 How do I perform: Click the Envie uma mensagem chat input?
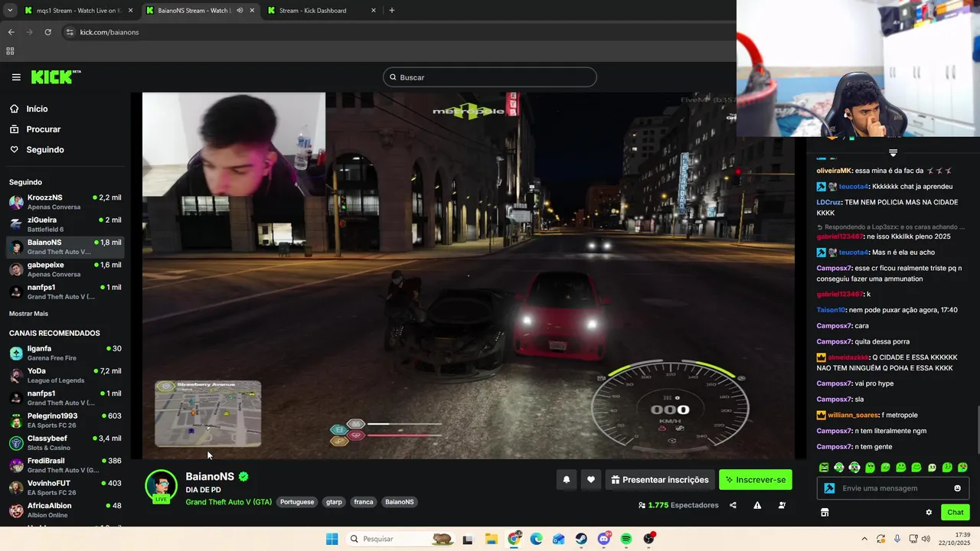click(x=894, y=488)
